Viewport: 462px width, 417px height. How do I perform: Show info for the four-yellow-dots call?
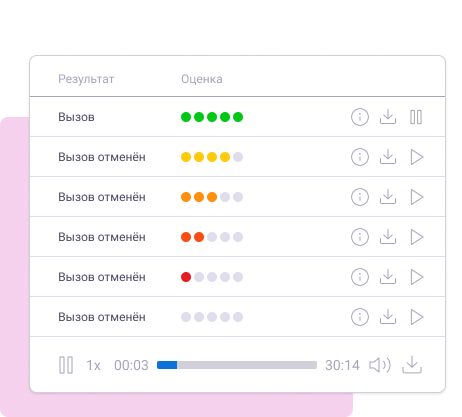360,157
